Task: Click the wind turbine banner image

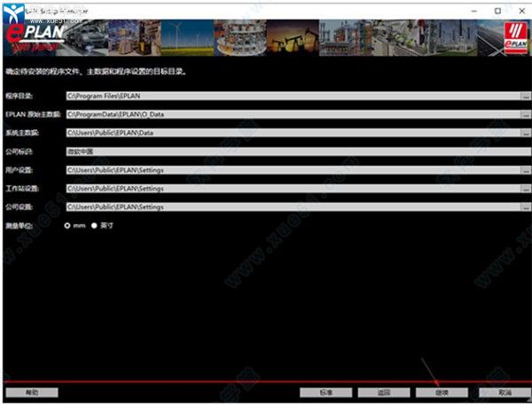Action: [x=187, y=37]
